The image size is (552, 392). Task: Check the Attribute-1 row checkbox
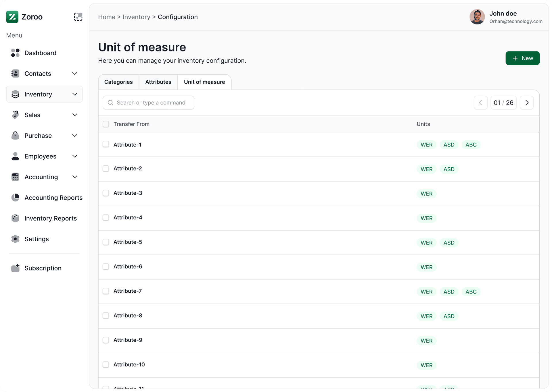[106, 144]
